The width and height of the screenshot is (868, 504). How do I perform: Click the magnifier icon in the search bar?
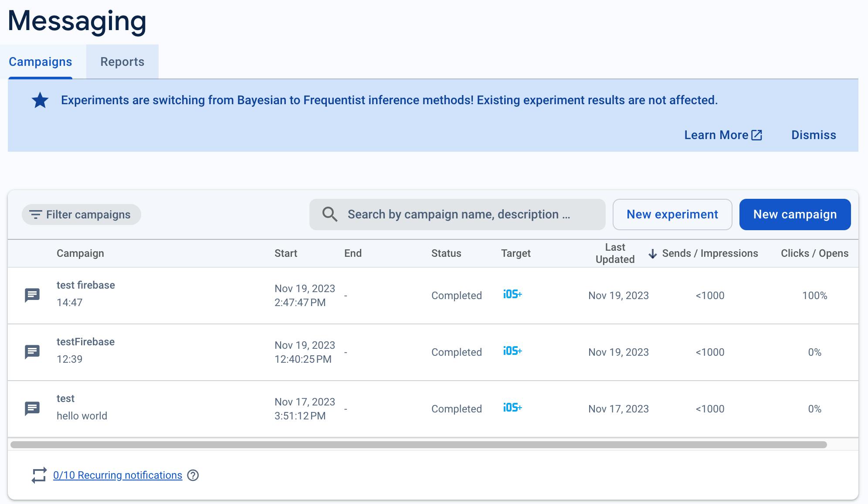click(329, 215)
